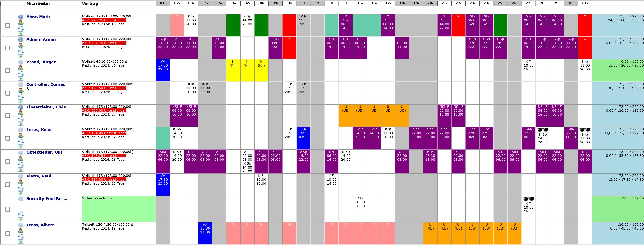Click the network nodes icon for Security Pool Ber...

pos(21,214)
